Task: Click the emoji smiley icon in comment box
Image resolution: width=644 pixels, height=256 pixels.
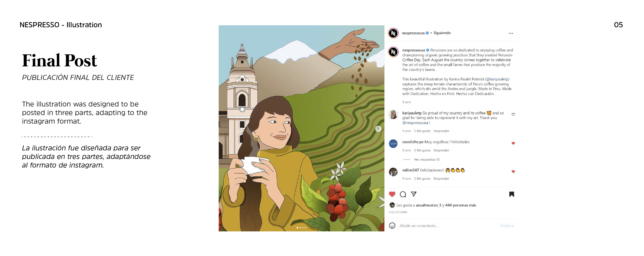Action: pyautogui.click(x=392, y=225)
